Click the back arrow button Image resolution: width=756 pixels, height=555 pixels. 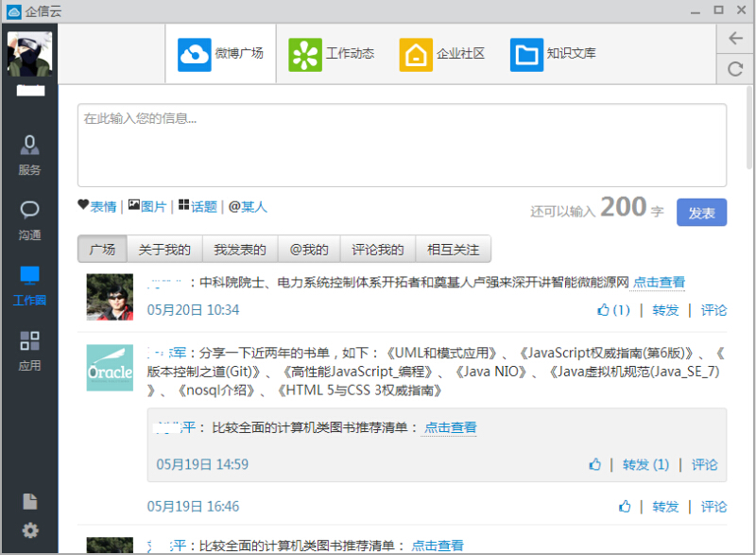[735, 38]
